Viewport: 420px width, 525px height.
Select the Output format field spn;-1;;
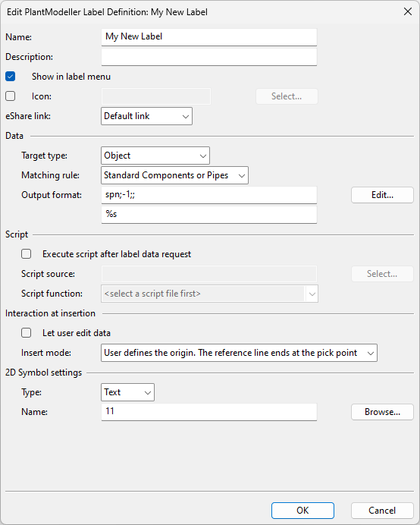tap(209, 195)
